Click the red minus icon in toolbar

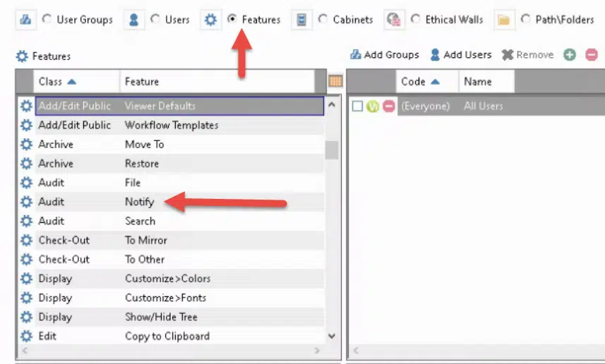[x=592, y=55]
